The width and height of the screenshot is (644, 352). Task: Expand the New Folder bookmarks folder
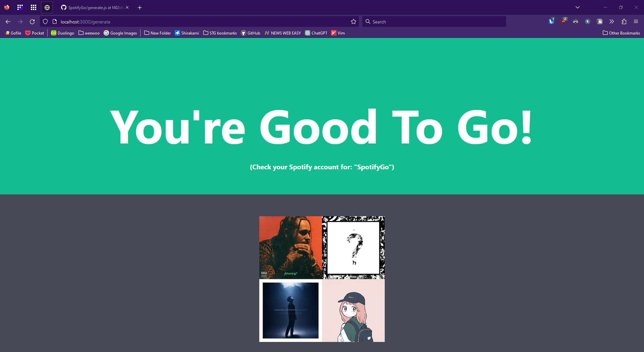pos(157,33)
